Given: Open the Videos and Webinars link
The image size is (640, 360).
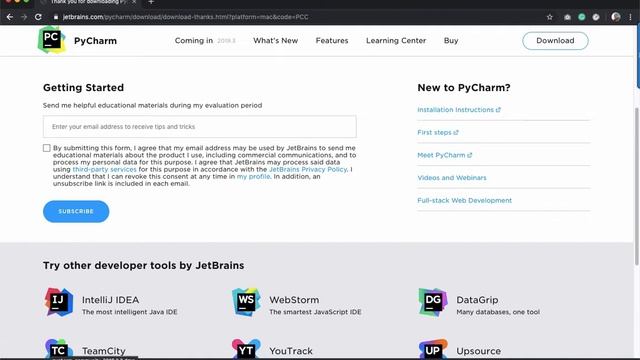Looking at the screenshot, I should (x=452, y=178).
